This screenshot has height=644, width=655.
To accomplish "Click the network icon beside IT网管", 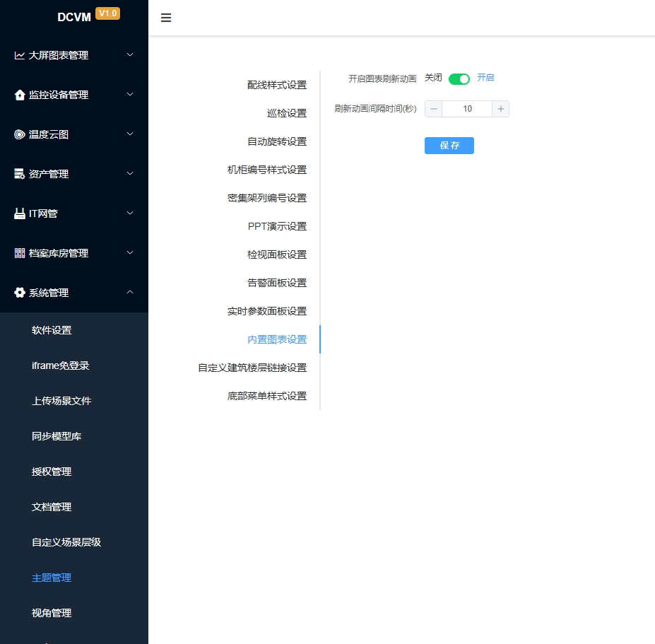I will tap(20, 213).
